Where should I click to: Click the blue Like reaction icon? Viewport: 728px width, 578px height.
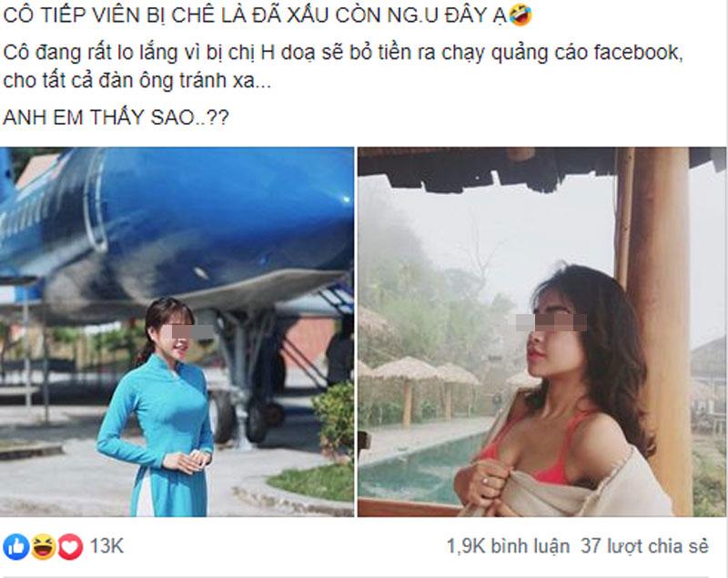(16, 546)
